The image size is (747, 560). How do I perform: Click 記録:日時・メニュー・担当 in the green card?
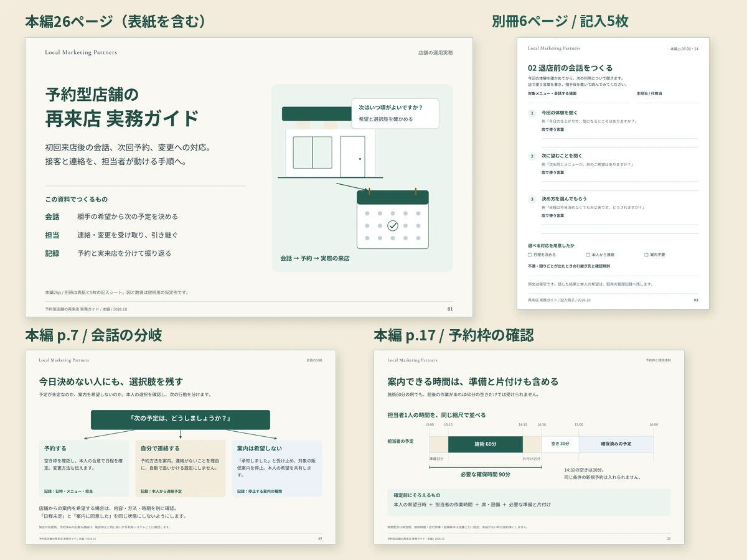pyautogui.click(x=68, y=491)
